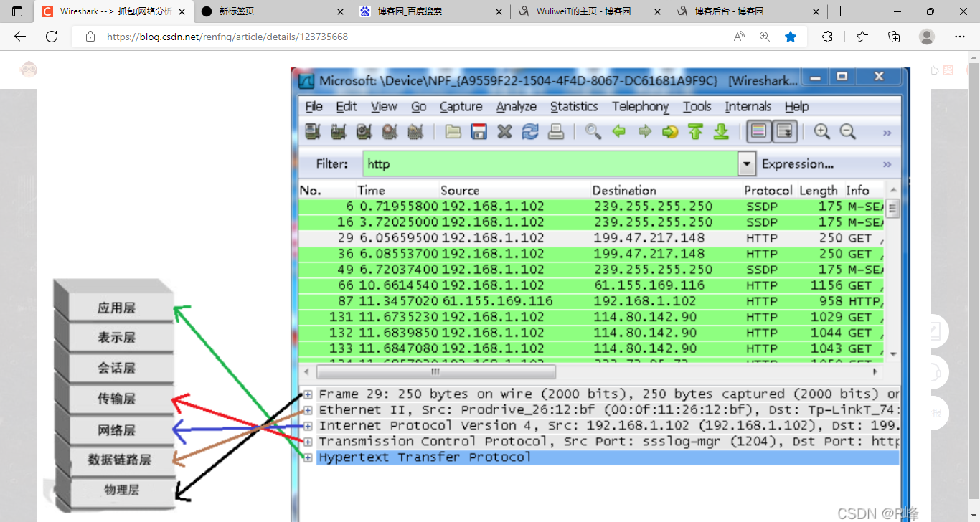Open the browser collections icon
Viewport: 980px width, 522px height.
pyautogui.click(x=894, y=37)
